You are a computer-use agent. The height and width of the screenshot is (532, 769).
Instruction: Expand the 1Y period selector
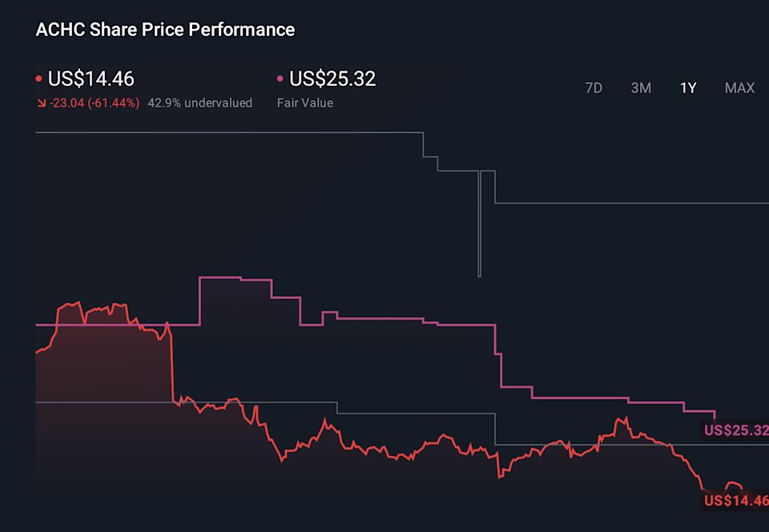click(x=687, y=88)
